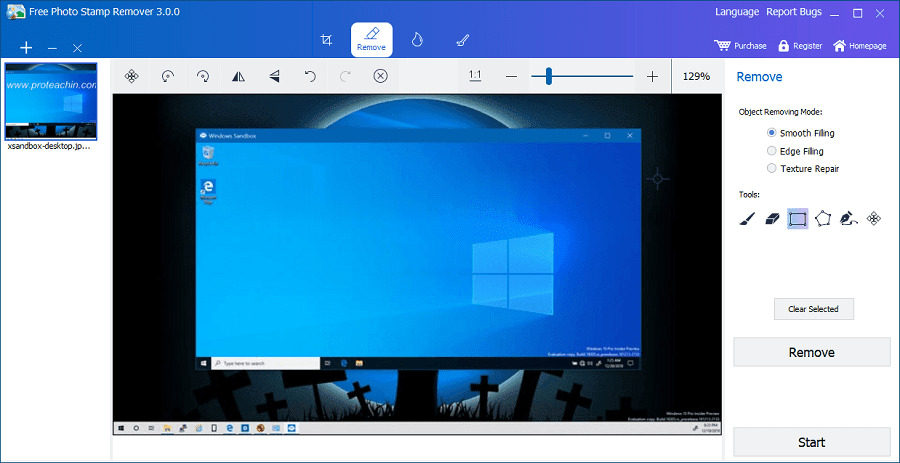Select the polygon selection tool
This screenshot has width=900, height=463.
823,219
